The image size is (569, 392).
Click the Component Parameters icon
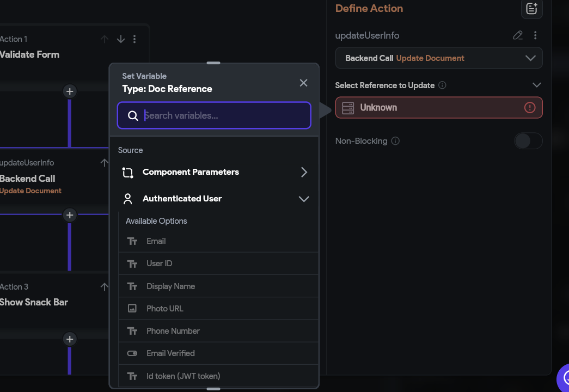[128, 173]
